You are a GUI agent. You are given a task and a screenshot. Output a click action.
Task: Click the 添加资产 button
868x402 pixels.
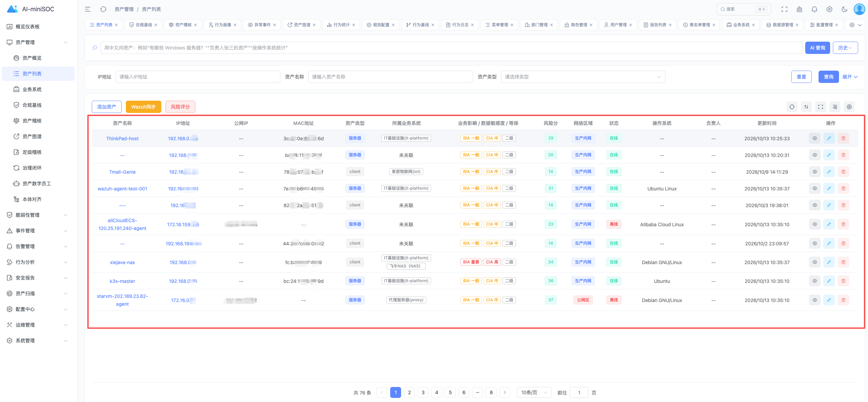(106, 107)
